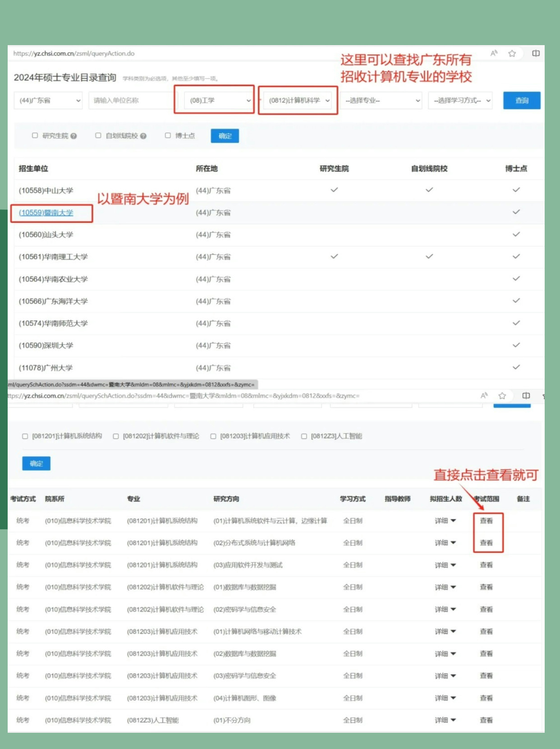Viewport: 560px width, 749px height.
Task: Open the (0812)计算机科学 subject dropdown
Action: point(298,100)
